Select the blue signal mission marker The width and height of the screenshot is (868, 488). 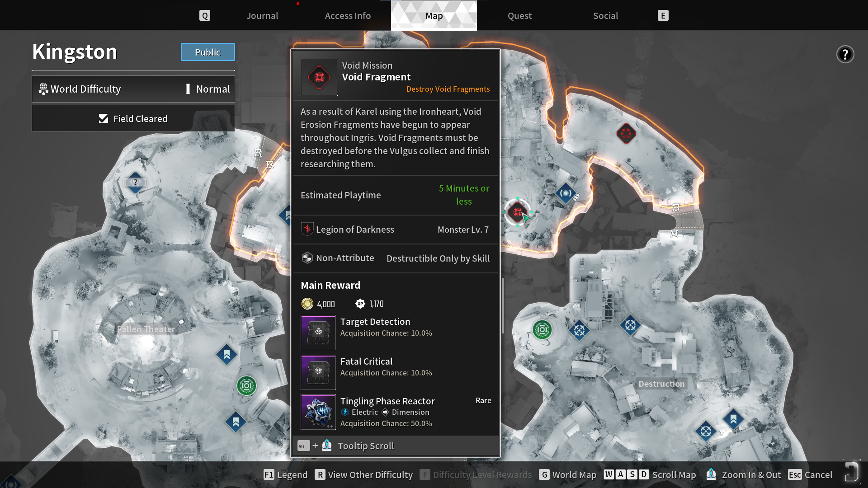(565, 193)
